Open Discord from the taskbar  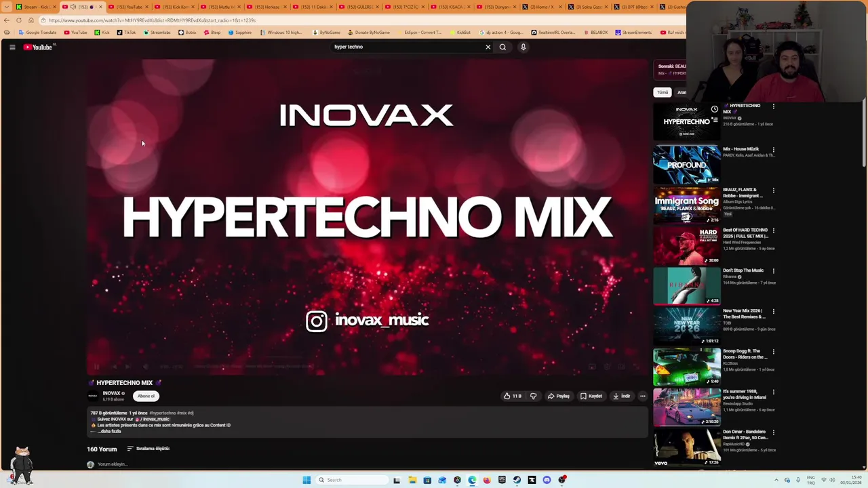click(x=547, y=480)
